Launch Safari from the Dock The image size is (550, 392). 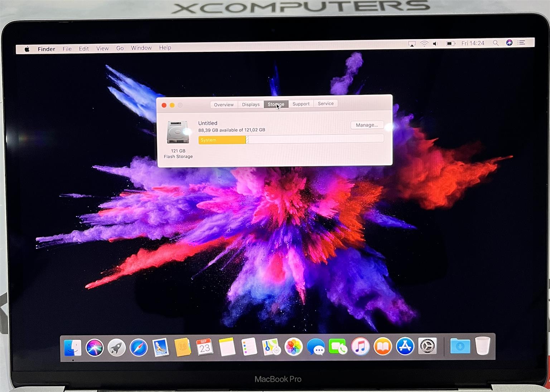click(x=139, y=347)
